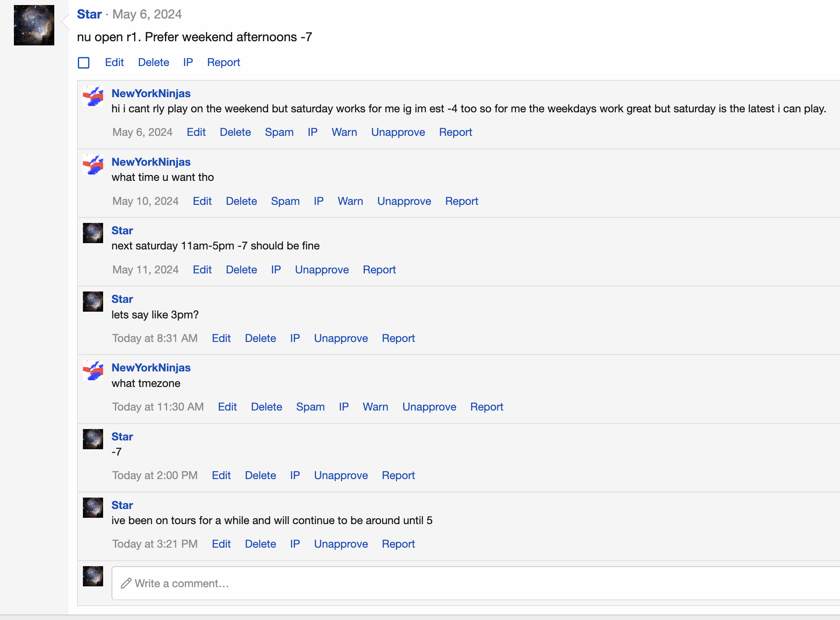Warn NewYorkNinjas on the May 10 comment
Screen dimensions: 840x620
[350, 201]
